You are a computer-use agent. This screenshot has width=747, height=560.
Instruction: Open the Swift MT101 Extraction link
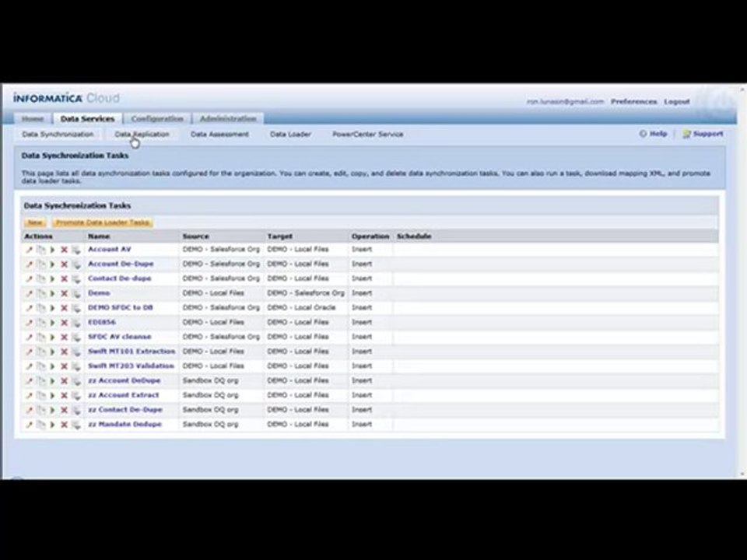tap(132, 352)
